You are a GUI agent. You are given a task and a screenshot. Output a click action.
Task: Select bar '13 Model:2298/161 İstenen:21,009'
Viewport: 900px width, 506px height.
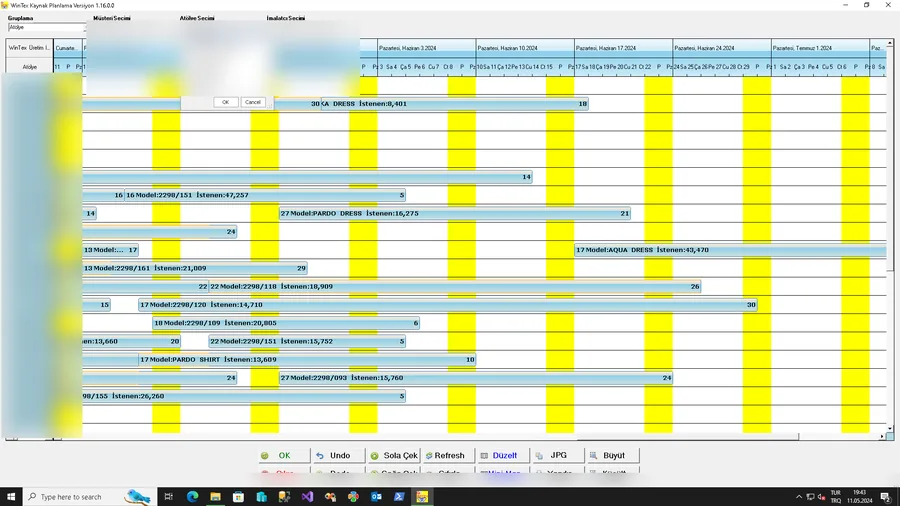(x=195, y=268)
